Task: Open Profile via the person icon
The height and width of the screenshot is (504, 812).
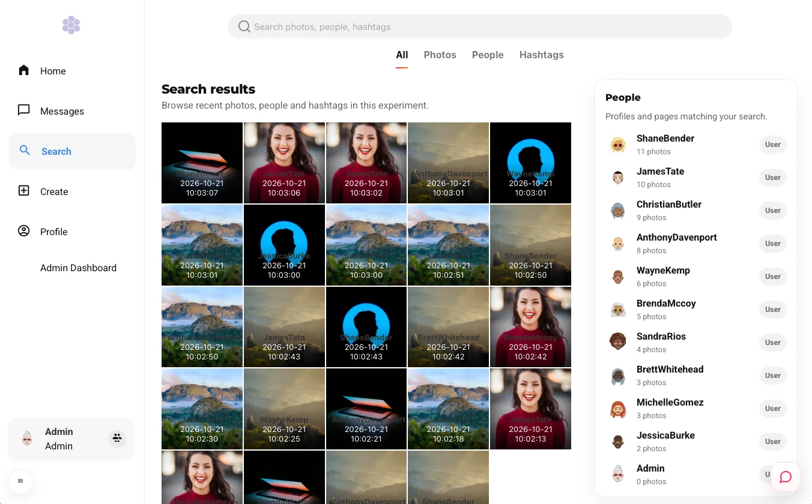Action: pos(24,231)
